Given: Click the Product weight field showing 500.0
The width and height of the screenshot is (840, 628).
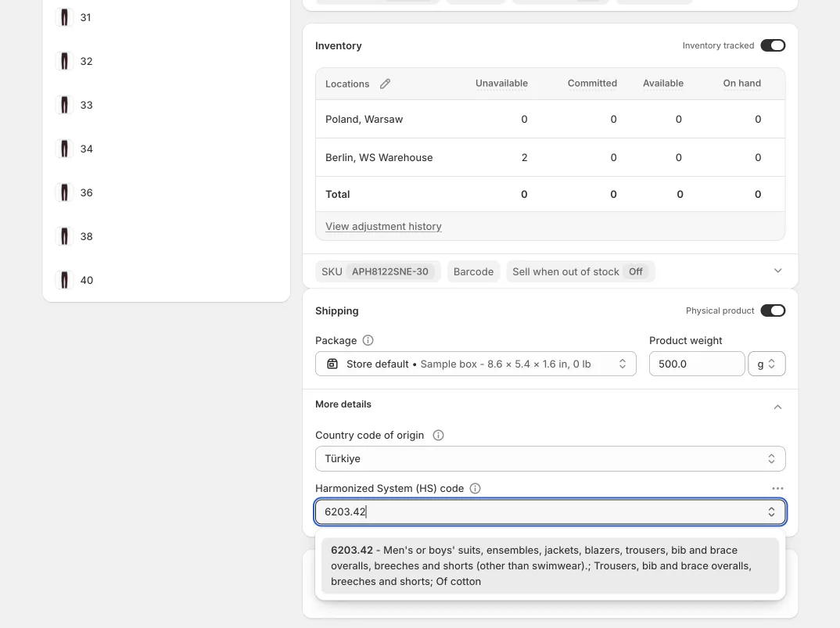Looking at the screenshot, I should pyautogui.click(x=696, y=364).
